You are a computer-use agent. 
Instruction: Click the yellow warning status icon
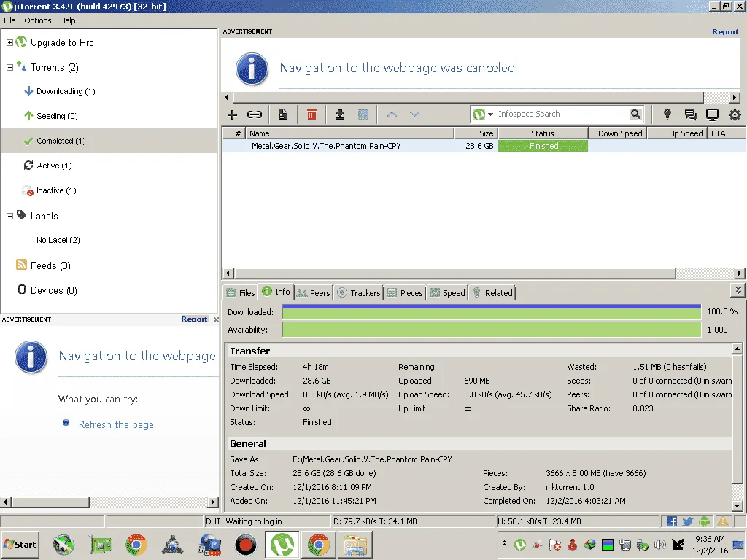[723, 521]
